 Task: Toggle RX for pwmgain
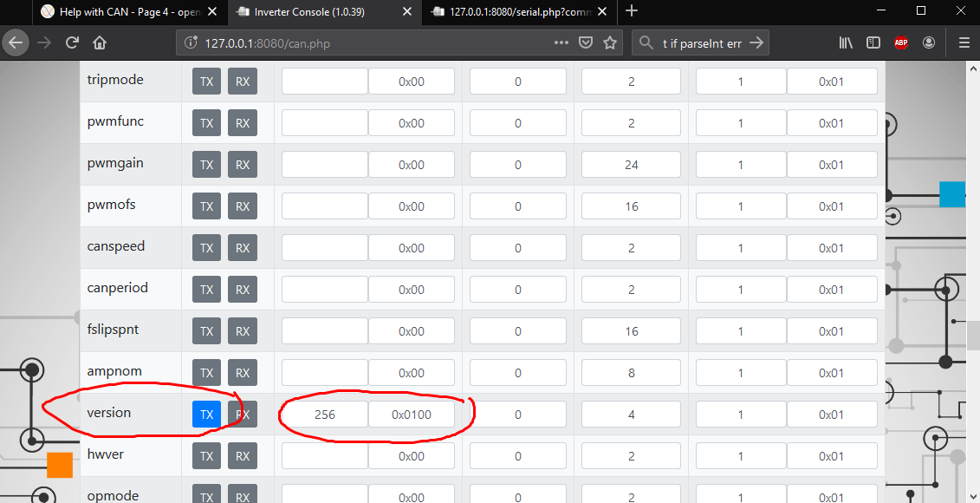(243, 165)
